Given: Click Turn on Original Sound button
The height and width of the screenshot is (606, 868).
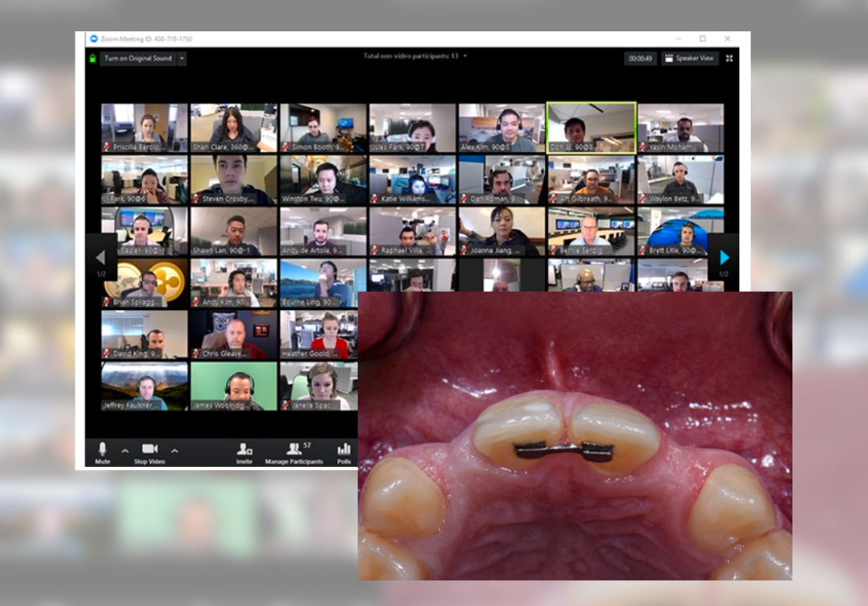Looking at the screenshot, I should click(137, 59).
